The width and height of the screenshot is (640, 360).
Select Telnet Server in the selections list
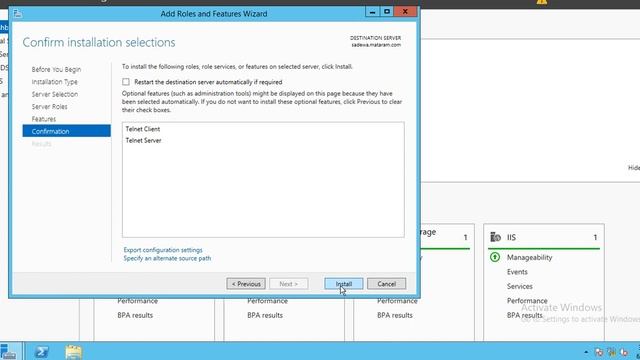coord(143,140)
